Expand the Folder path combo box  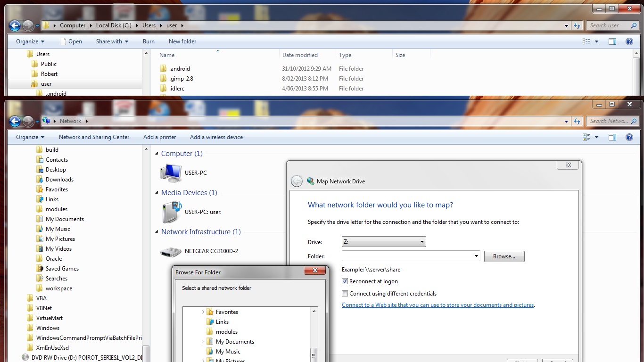click(x=476, y=256)
